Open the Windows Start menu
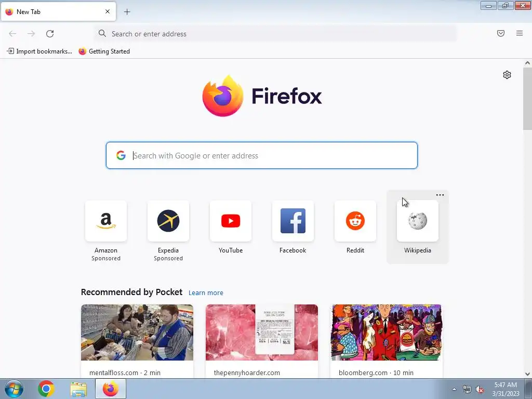Screen dimensions: 532x399 [x=14, y=389]
